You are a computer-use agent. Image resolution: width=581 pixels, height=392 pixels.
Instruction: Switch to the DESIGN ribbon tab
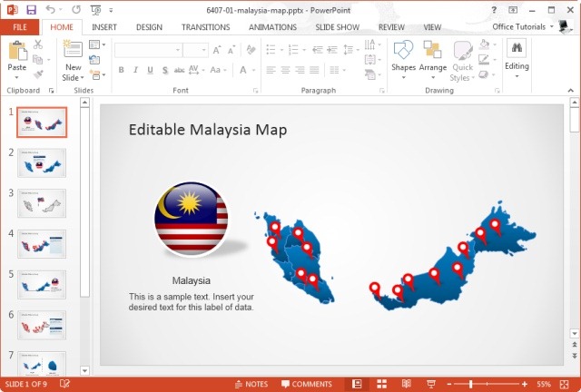point(149,27)
